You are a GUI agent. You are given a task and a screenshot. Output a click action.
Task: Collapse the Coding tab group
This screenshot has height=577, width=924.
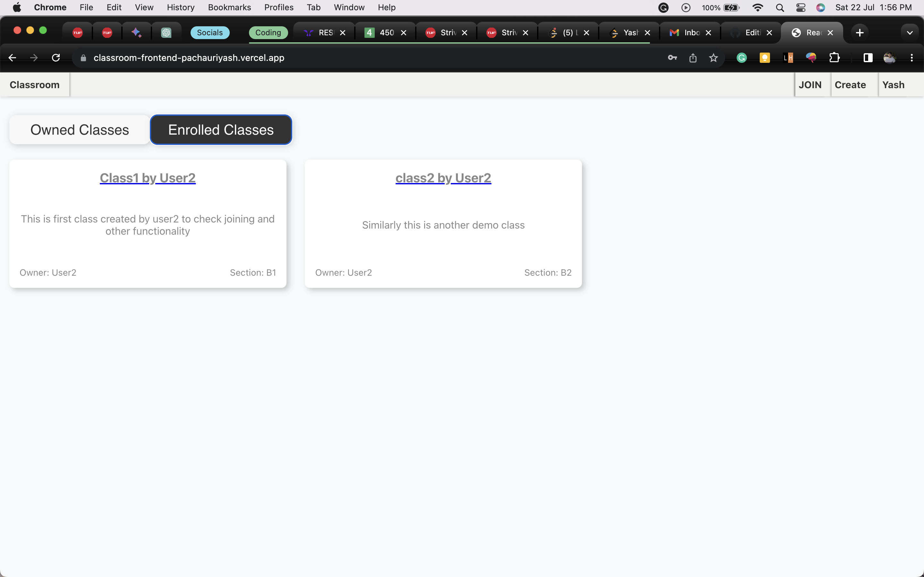click(x=268, y=32)
